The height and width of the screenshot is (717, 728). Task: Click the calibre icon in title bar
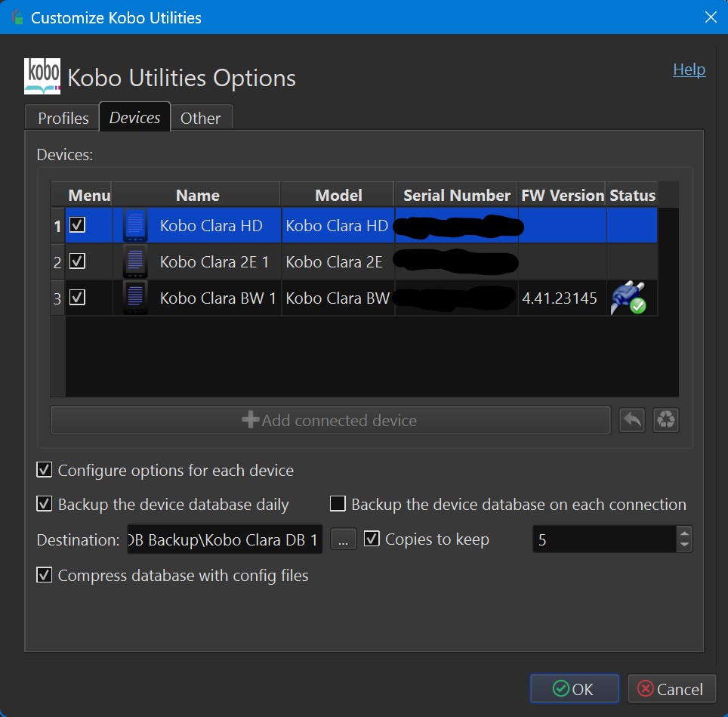(17, 17)
